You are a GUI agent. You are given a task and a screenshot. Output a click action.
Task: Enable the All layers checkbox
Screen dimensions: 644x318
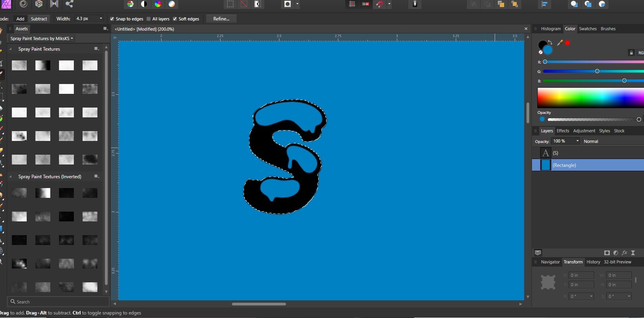pos(149,19)
